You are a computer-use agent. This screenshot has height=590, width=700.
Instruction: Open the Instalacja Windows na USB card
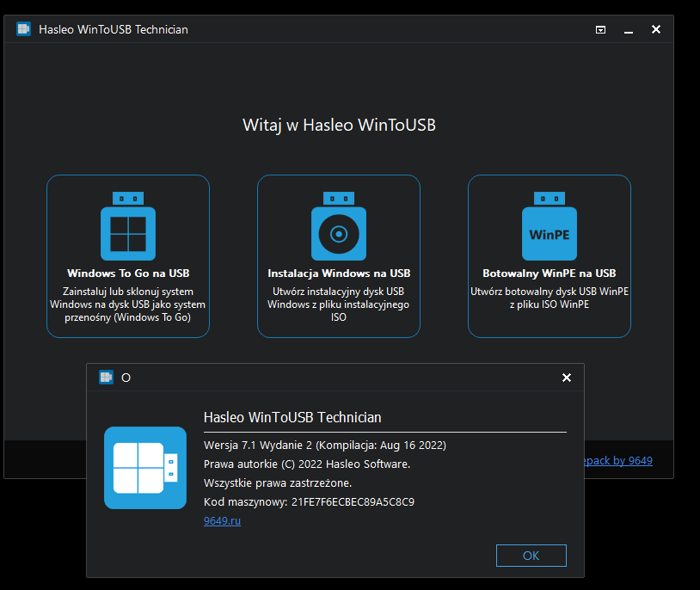[339, 256]
